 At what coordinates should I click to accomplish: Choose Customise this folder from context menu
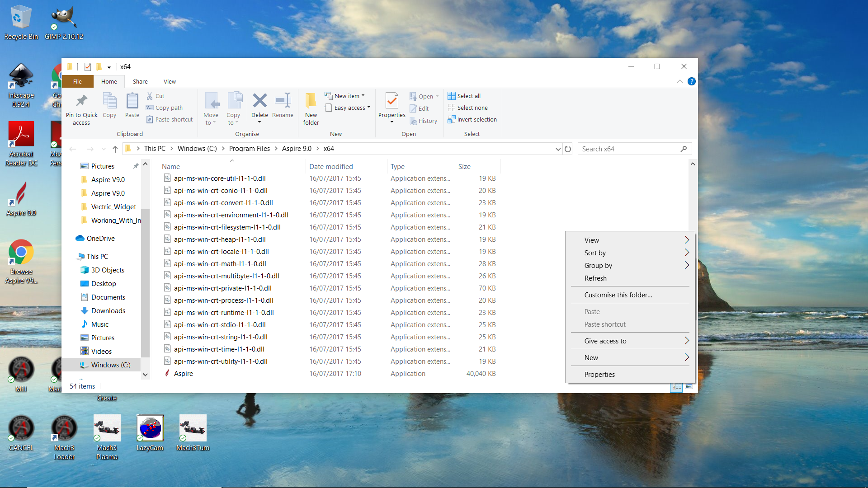click(x=618, y=295)
